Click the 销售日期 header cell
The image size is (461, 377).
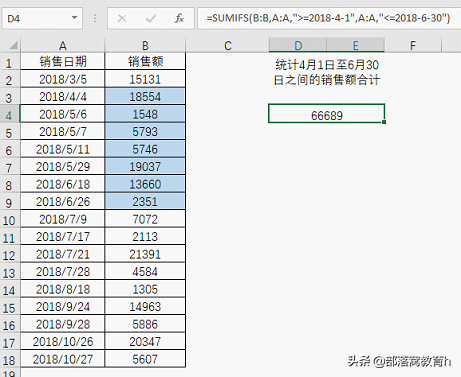point(63,61)
